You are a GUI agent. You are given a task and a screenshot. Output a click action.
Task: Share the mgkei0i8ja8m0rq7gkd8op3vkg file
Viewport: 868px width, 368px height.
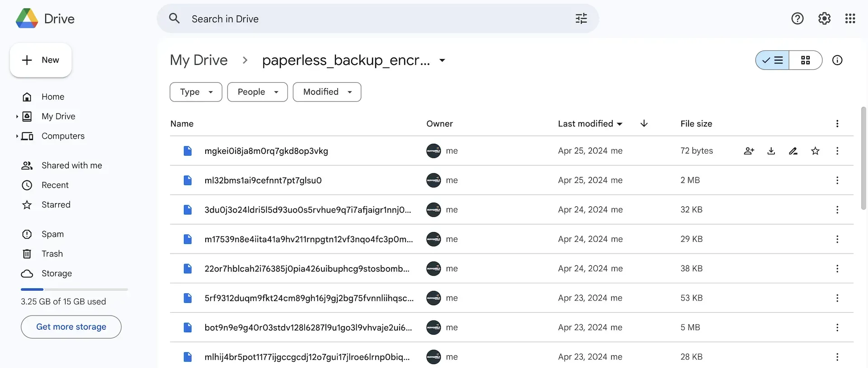click(749, 151)
